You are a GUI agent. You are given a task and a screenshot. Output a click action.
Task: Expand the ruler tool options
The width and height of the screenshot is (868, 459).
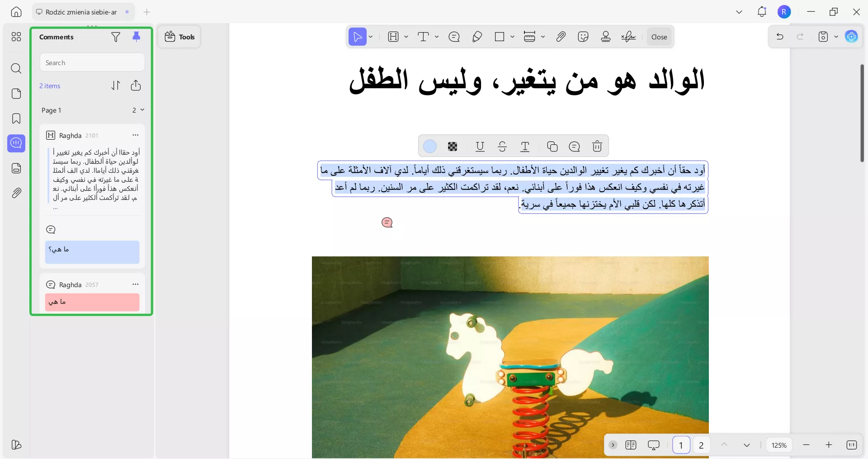point(542,37)
